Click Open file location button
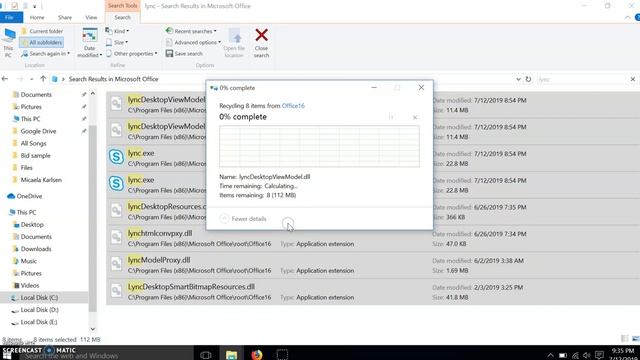Screen dimensions: 640x360 [234, 43]
